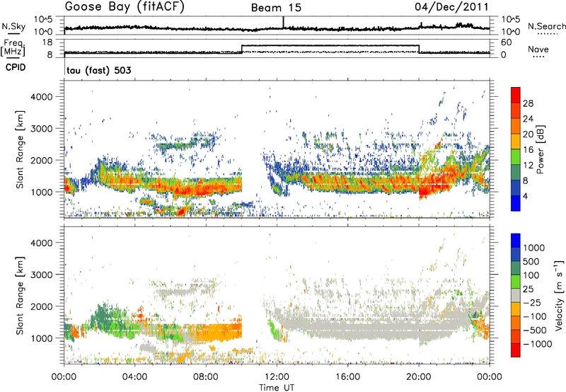The image size is (566, 392).
Task: Click the raised frequency step in Freq. plot
Action: 330,46
